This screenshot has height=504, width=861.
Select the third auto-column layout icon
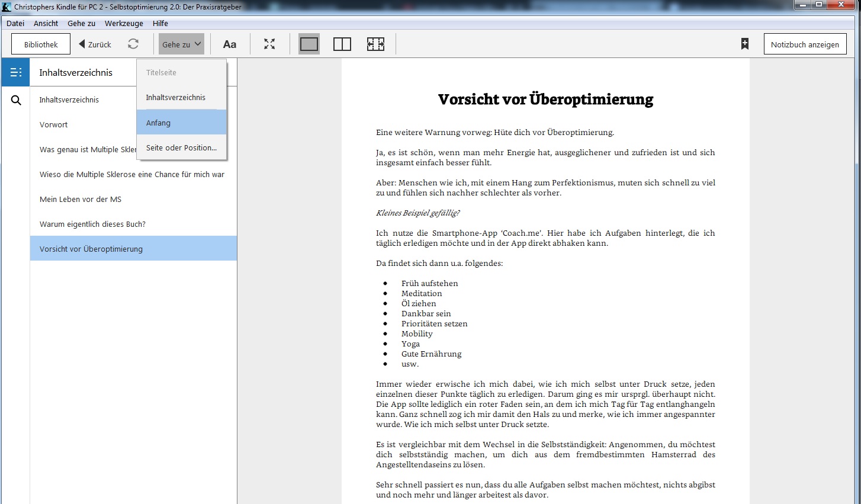[375, 44]
